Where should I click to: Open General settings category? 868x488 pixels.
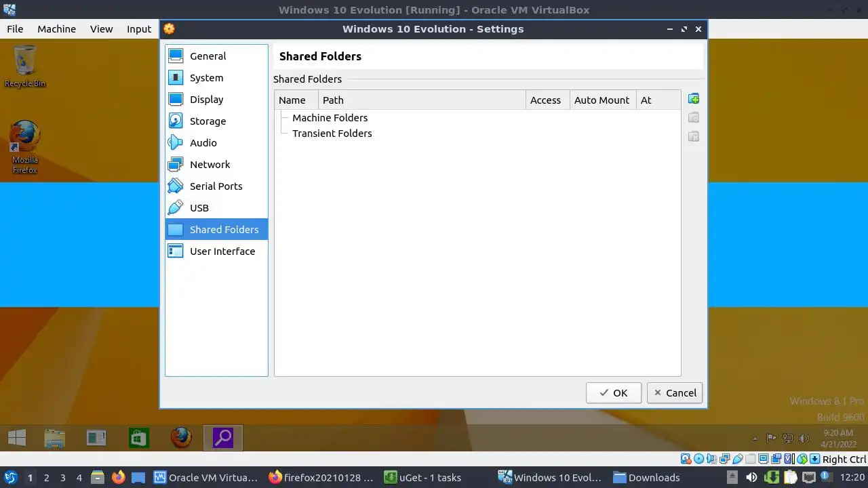pyautogui.click(x=216, y=56)
